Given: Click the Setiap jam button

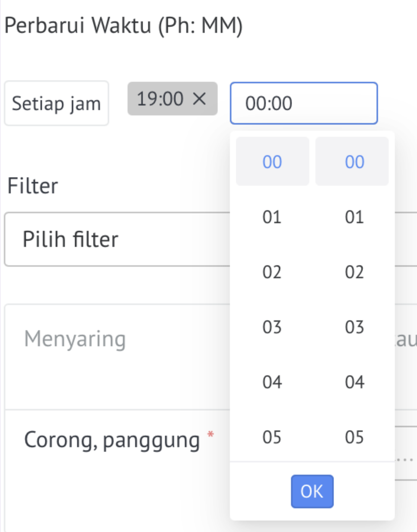Looking at the screenshot, I should 57,103.
